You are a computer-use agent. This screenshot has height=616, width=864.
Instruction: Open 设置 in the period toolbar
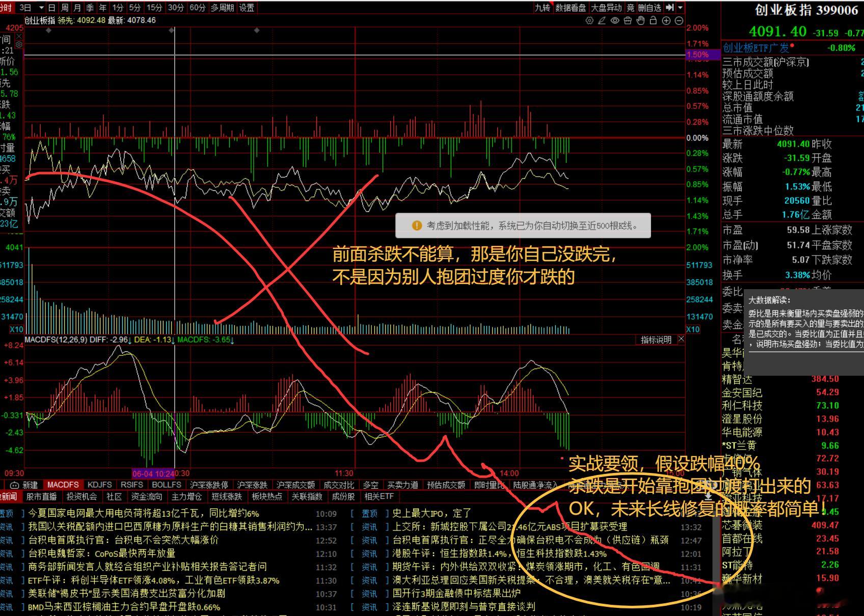247,8
